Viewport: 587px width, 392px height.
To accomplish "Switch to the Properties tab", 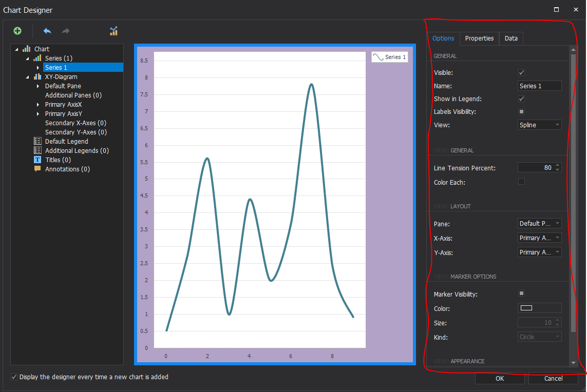I will [x=479, y=38].
